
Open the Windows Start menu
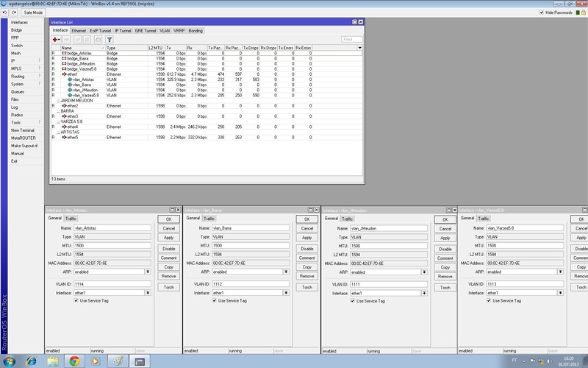click(x=9, y=361)
